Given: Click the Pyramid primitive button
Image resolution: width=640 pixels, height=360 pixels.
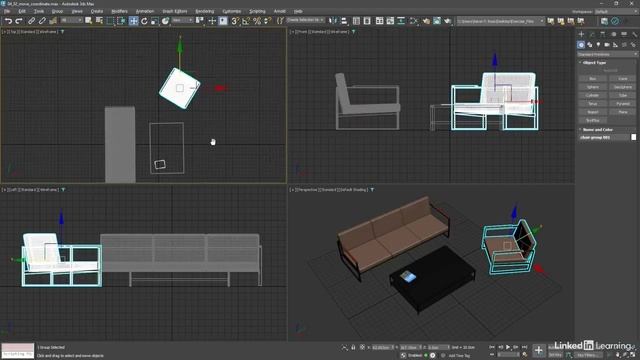Looking at the screenshot, I should click(x=622, y=103).
